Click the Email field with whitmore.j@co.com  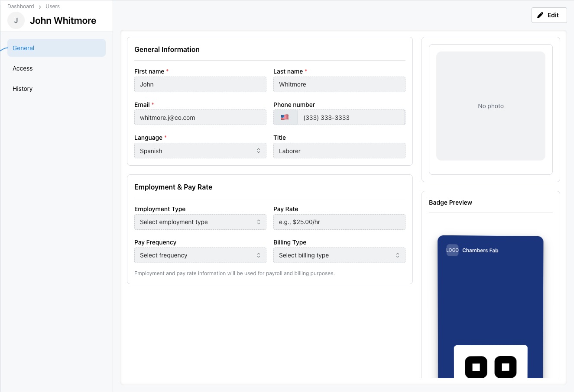coord(200,117)
